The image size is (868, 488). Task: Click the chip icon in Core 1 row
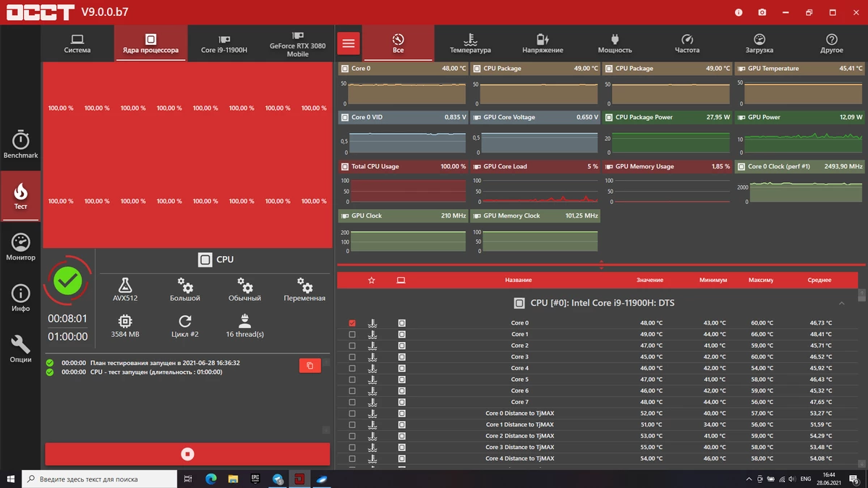click(x=401, y=334)
